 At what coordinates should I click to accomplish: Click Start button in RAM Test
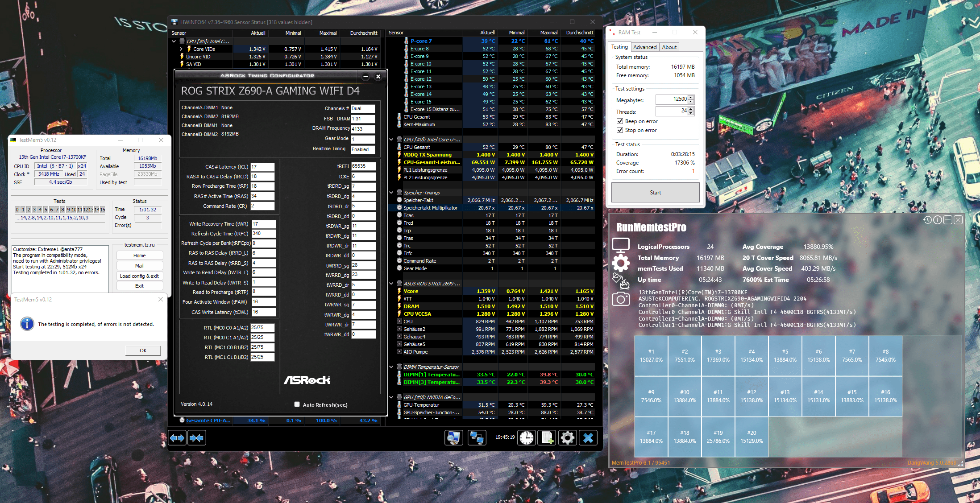click(656, 193)
